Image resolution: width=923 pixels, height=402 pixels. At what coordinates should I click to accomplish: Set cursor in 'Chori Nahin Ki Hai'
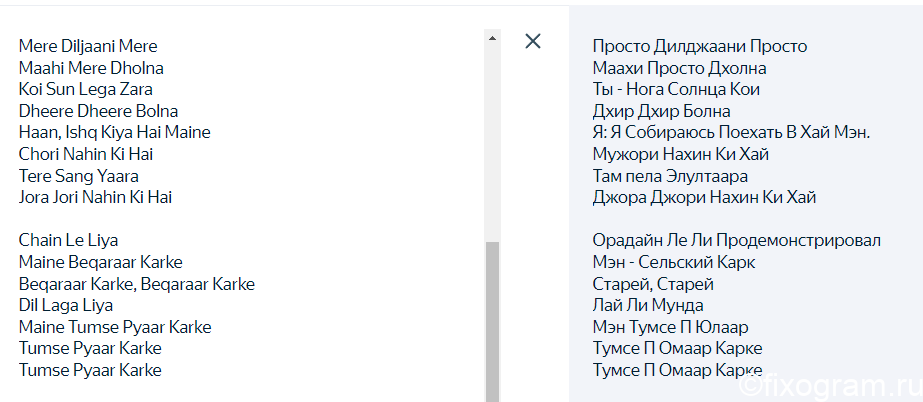pos(86,154)
